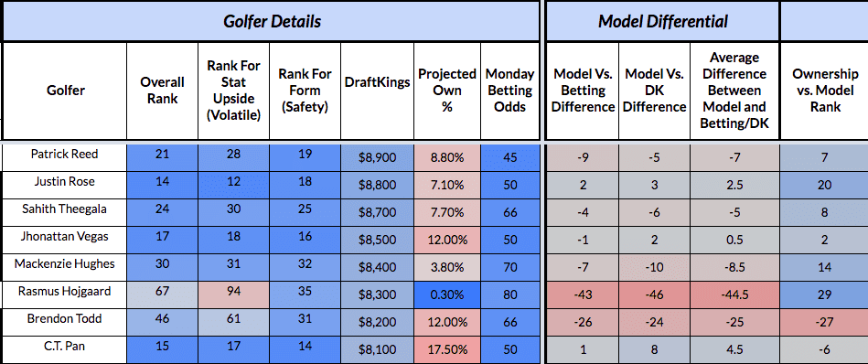
Task: Select the Projected Own % column header
Action: point(447,91)
